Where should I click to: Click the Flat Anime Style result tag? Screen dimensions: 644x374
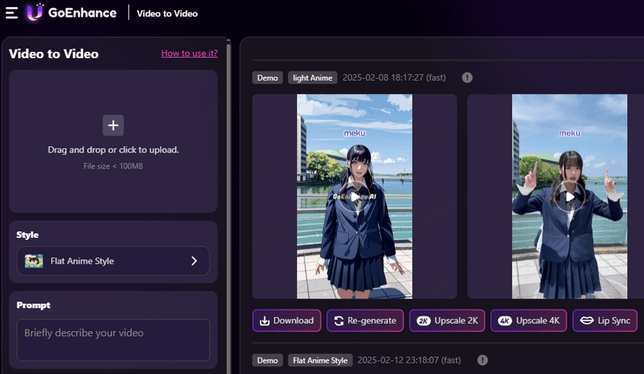tap(320, 360)
